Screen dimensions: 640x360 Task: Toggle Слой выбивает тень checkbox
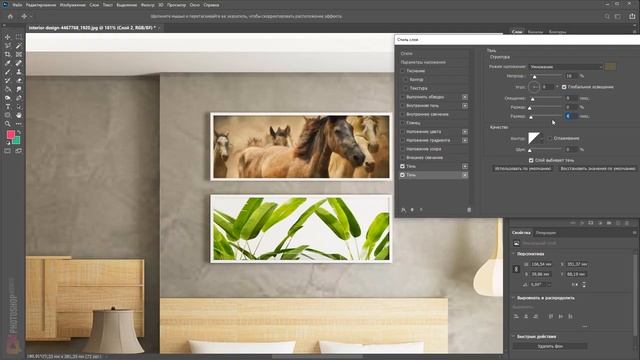click(531, 160)
